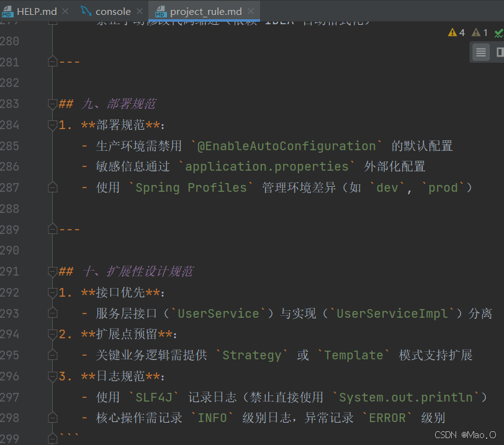Click the HELP.md markdown file icon
The height and width of the screenshot is (445, 504).
click(7, 12)
